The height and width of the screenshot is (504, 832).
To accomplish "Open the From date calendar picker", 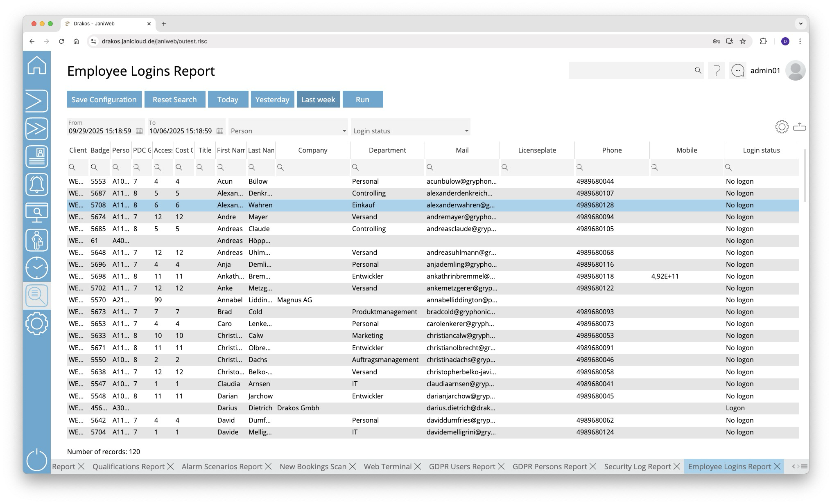I will pyautogui.click(x=139, y=131).
